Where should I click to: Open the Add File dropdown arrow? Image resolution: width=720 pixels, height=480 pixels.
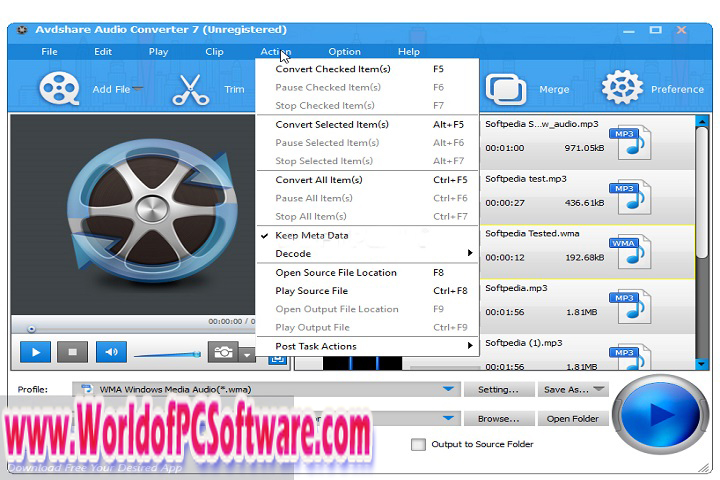[x=138, y=88]
